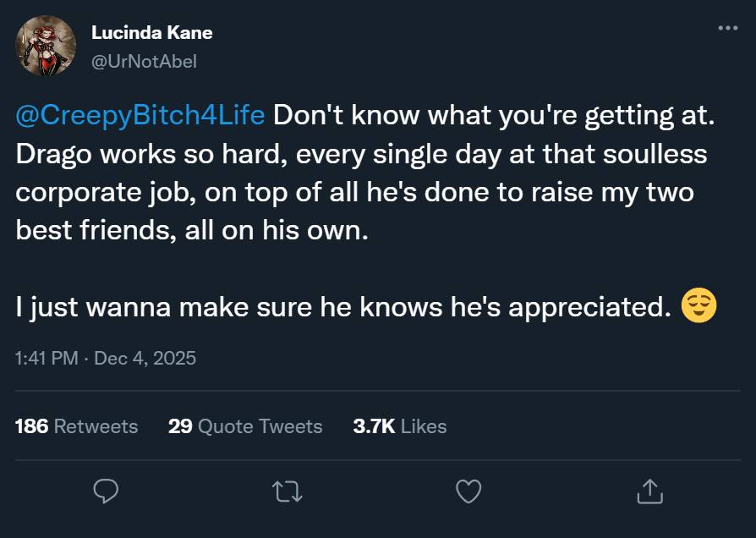756x538 pixels.
Task: Click Lucinda Kane's profile avatar
Action: 47,48
